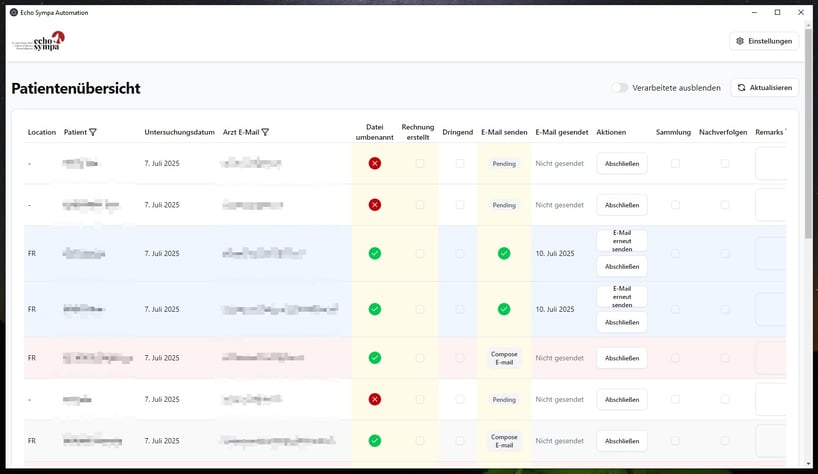This screenshot has height=474, width=818.
Task: Enable the Sammlung checkbox in the second row
Action: pyautogui.click(x=675, y=205)
